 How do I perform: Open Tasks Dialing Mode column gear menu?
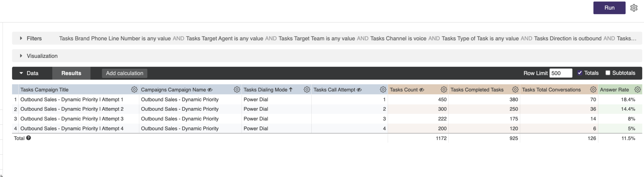(307, 90)
